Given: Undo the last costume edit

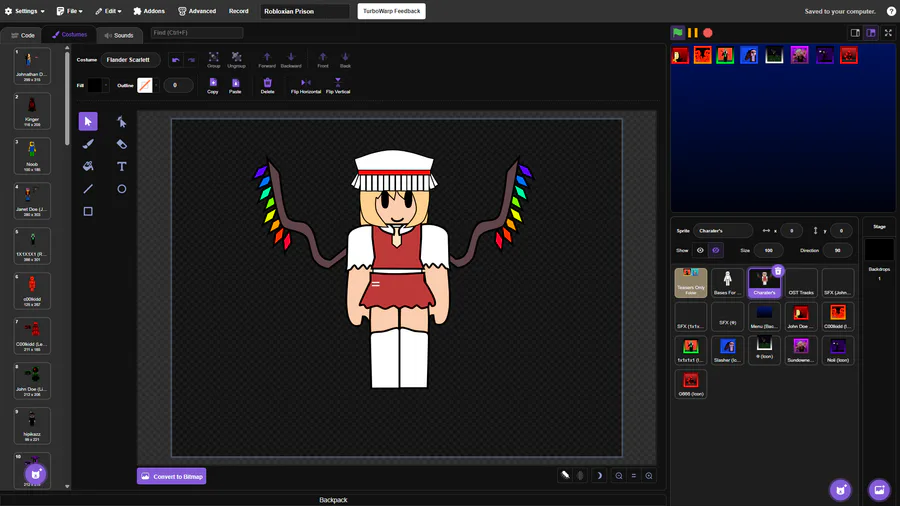Looking at the screenshot, I should pyautogui.click(x=176, y=60).
